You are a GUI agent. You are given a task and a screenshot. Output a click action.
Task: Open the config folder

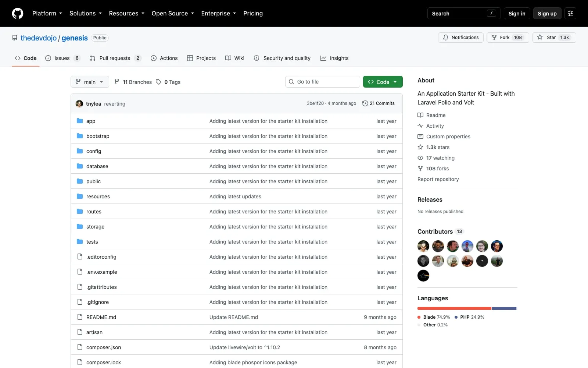pos(94,151)
